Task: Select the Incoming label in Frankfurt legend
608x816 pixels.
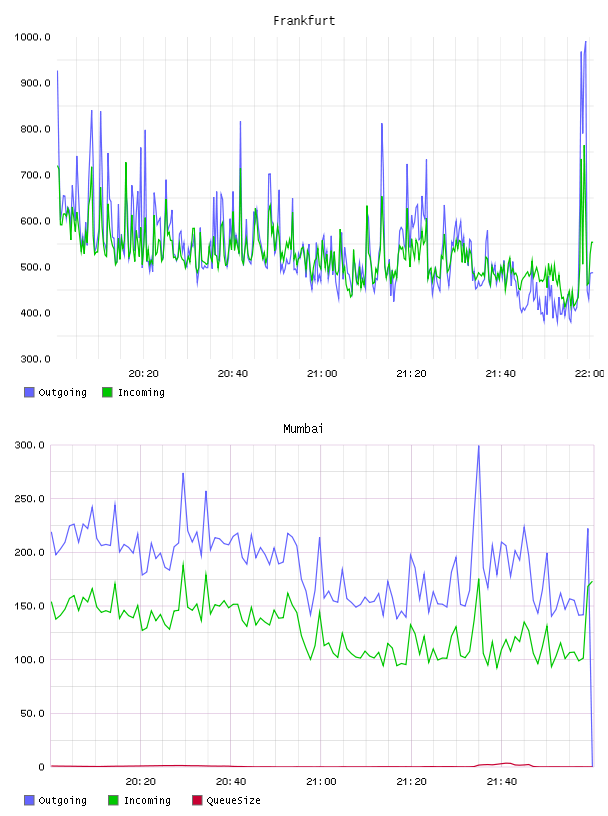Action: (x=141, y=392)
